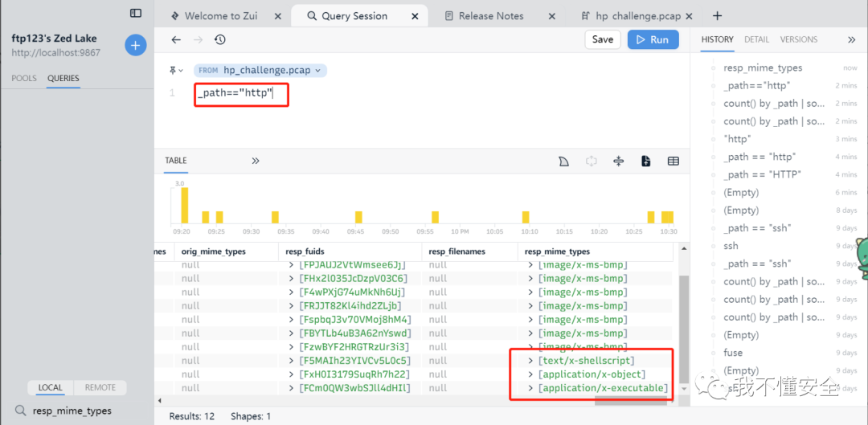Expand the text/x-shellscript mime value
Screen dimensions: 868x425
pos(531,362)
